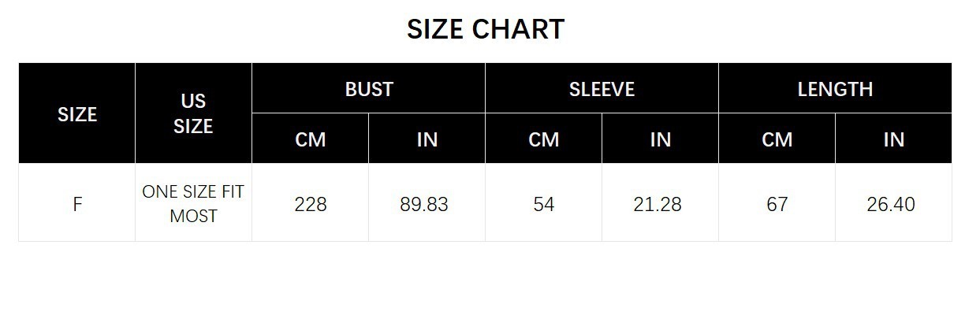Click the SLEEVE header cell
This screenshot has height=330, width=980.
[x=602, y=88]
